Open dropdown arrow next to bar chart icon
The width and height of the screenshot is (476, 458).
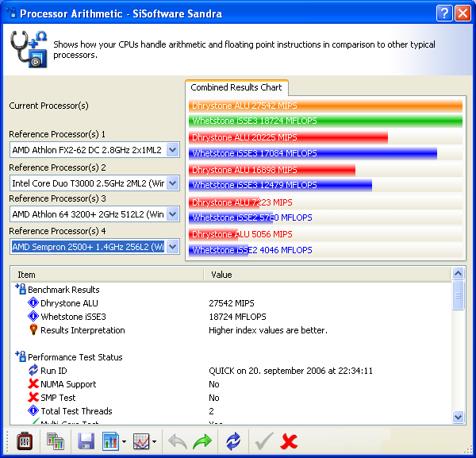124,441
